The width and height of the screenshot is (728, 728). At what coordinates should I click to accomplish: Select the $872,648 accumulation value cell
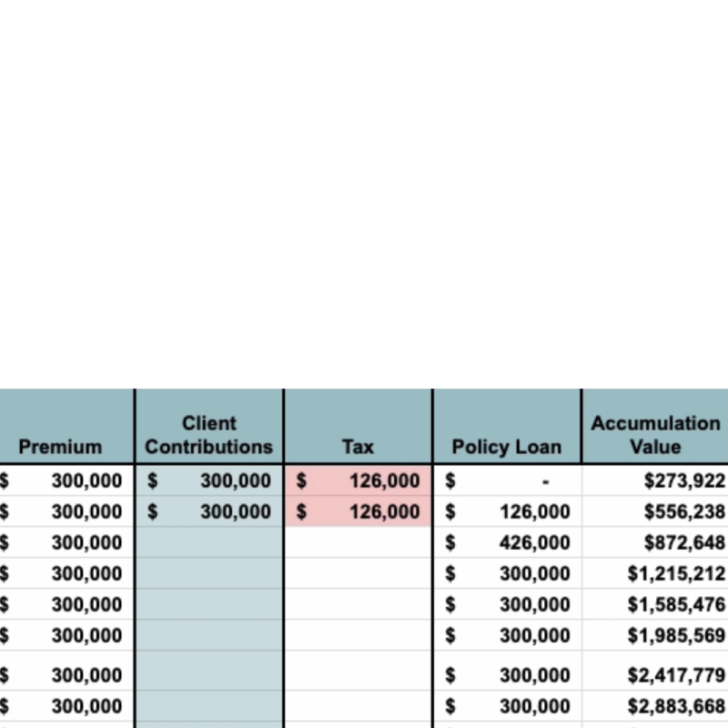point(655,542)
